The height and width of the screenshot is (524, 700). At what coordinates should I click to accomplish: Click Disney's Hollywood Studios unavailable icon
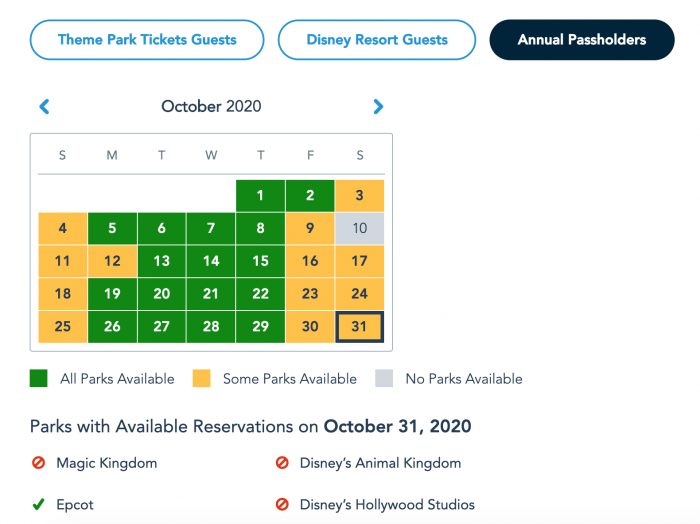tap(282, 504)
